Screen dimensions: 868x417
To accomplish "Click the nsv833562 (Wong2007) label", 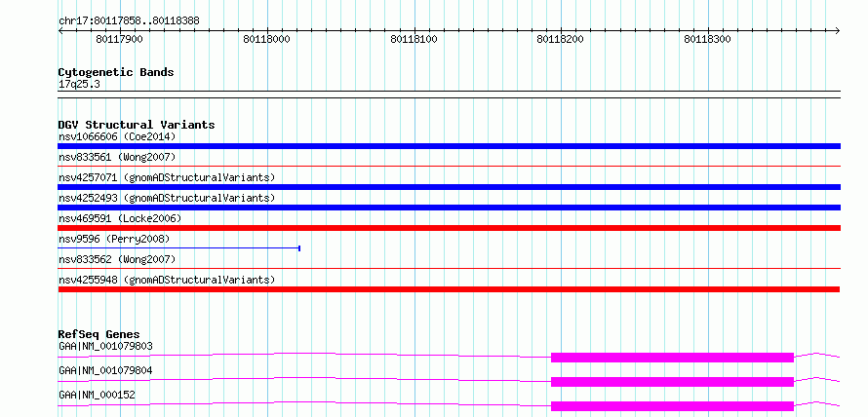I will pos(117,259).
